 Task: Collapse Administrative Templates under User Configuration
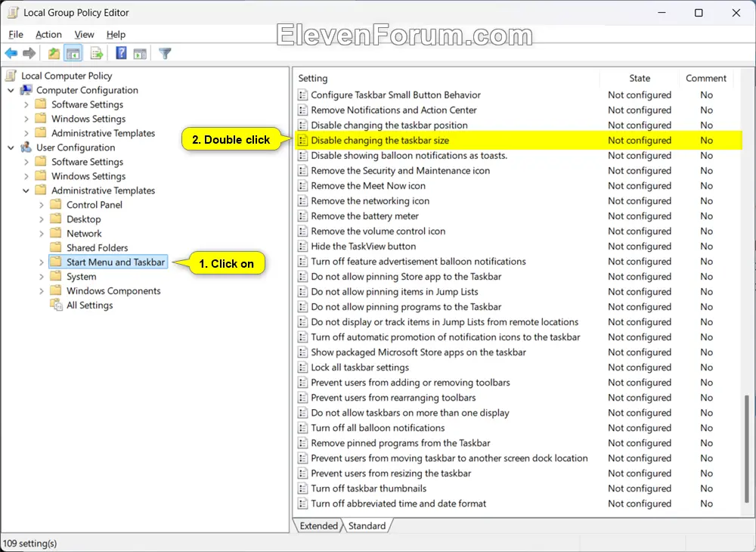coord(26,191)
